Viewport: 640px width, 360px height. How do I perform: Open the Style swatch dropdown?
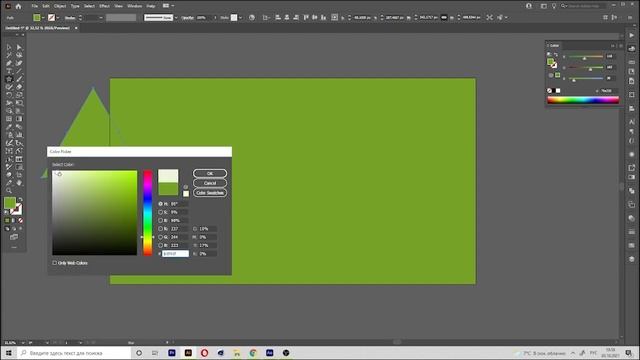click(240, 18)
